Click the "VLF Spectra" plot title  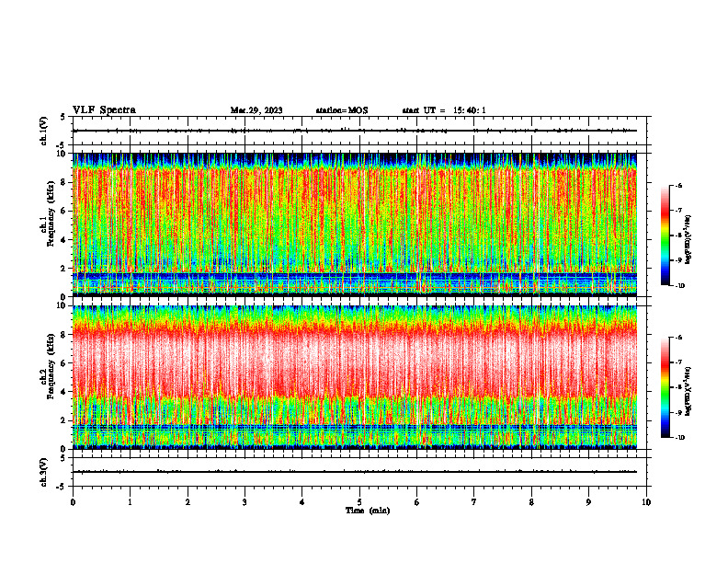pyautogui.click(x=104, y=110)
